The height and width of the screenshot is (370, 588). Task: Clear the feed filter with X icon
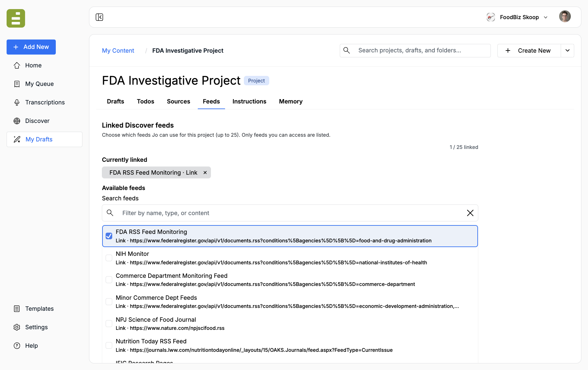click(x=470, y=213)
